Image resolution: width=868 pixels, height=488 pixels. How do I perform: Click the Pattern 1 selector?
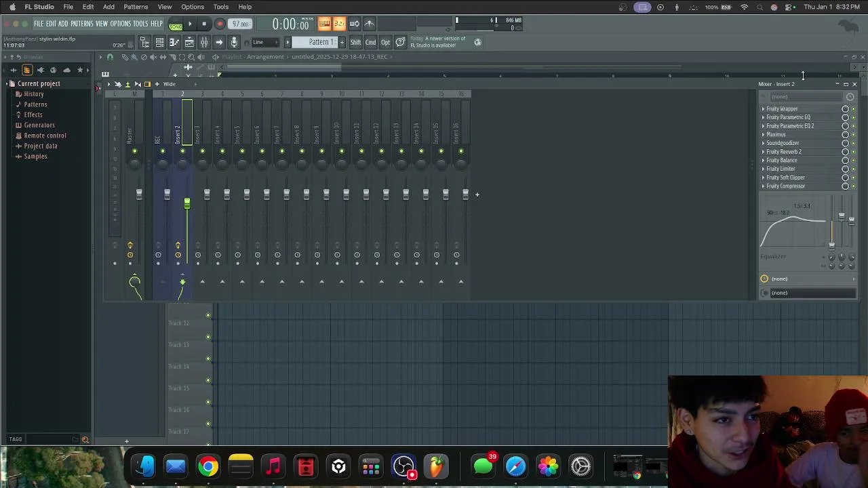coord(316,42)
